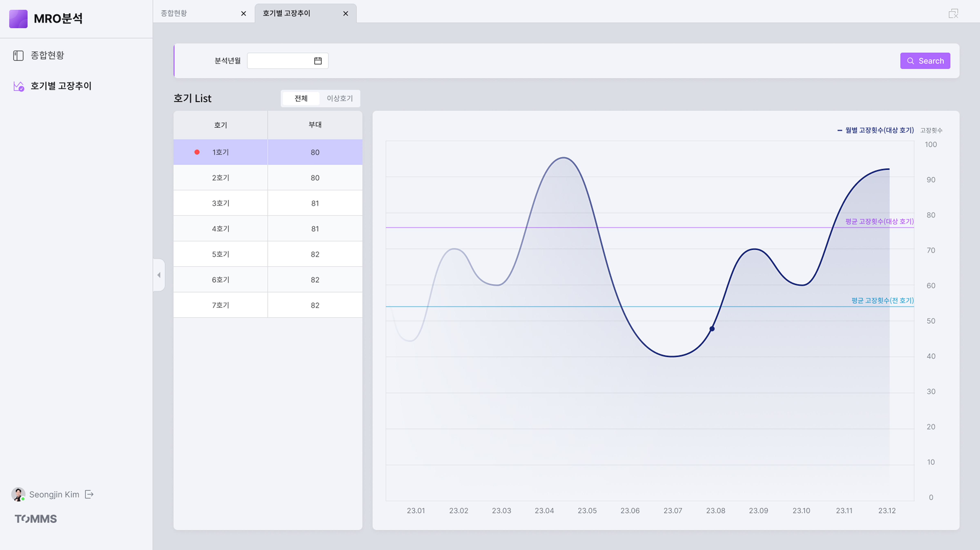Click the data point marker on the chart line
Screen dimensions: 980x550
[712, 329]
